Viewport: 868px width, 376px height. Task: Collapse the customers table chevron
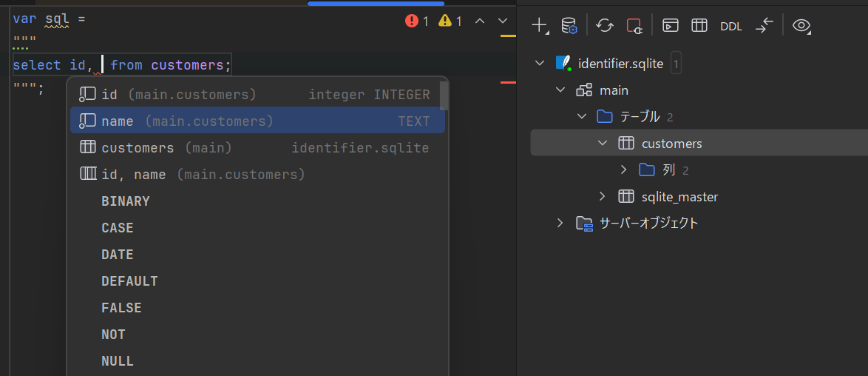pyautogui.click(x=603, y=143)
